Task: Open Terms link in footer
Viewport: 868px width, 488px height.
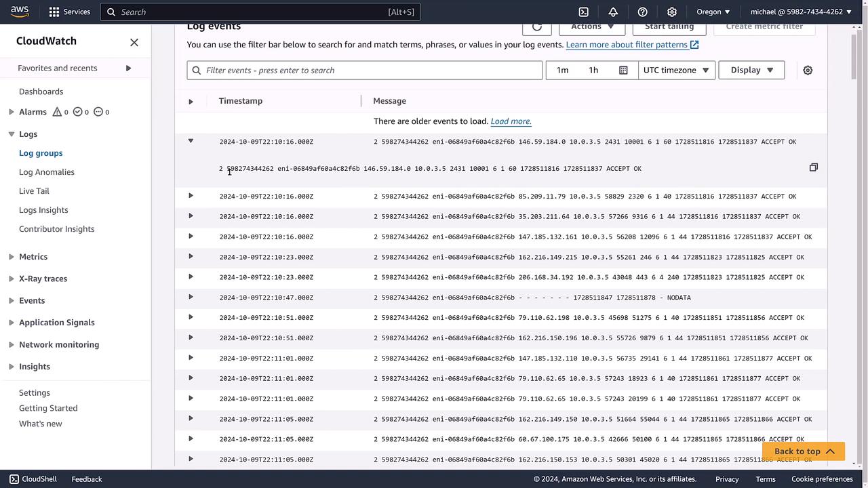Action: (x=766, y=479)
